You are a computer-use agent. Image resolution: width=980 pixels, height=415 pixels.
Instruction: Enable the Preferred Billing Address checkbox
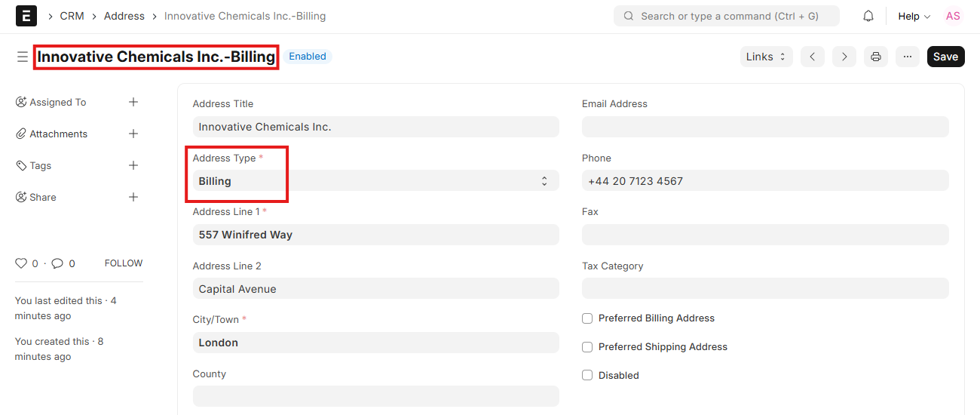(587, 318)
